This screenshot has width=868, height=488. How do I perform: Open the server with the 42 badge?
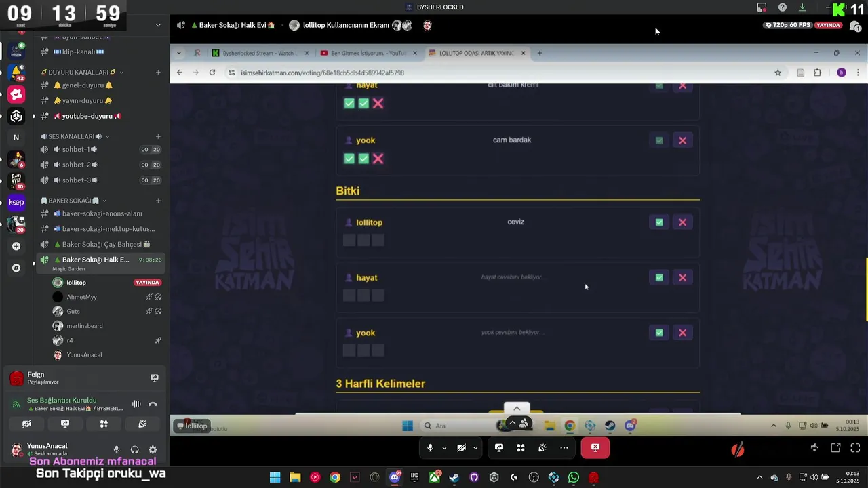(16, 73)
